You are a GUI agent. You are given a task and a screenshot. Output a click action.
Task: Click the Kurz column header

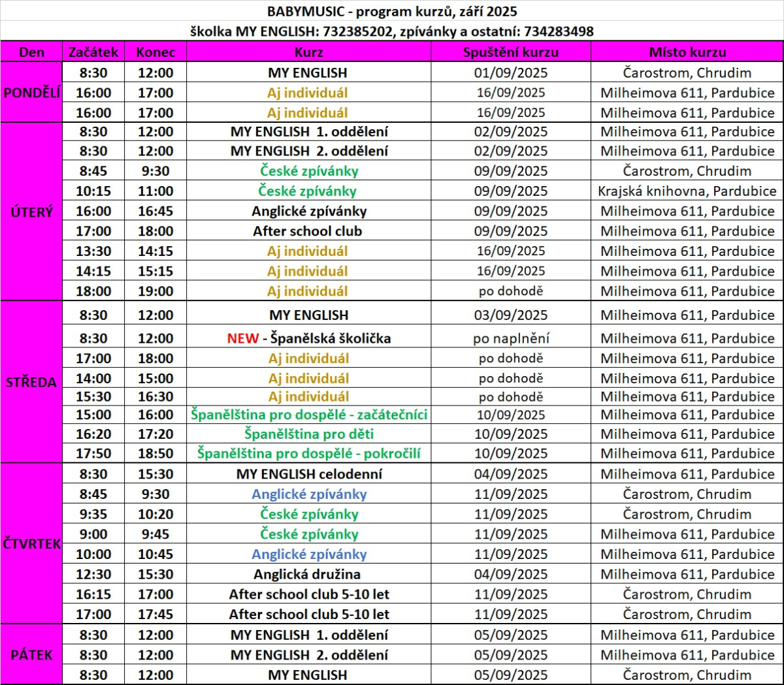[x=308, y=52]
